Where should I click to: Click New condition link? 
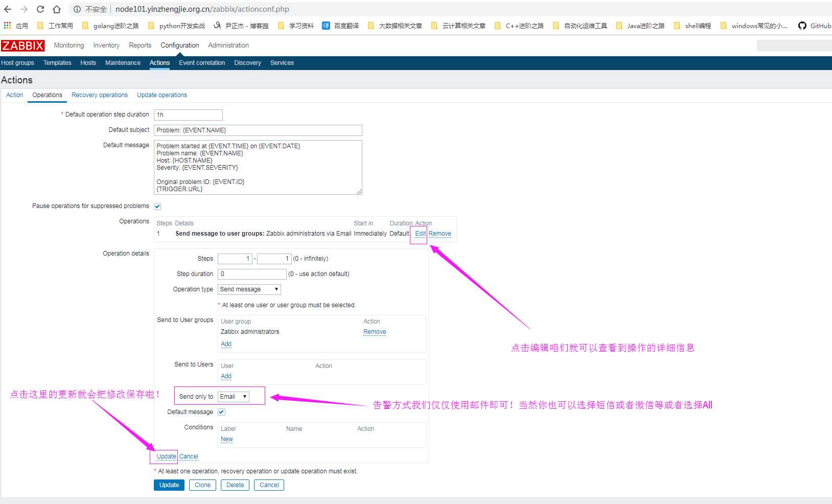[227, 439]
